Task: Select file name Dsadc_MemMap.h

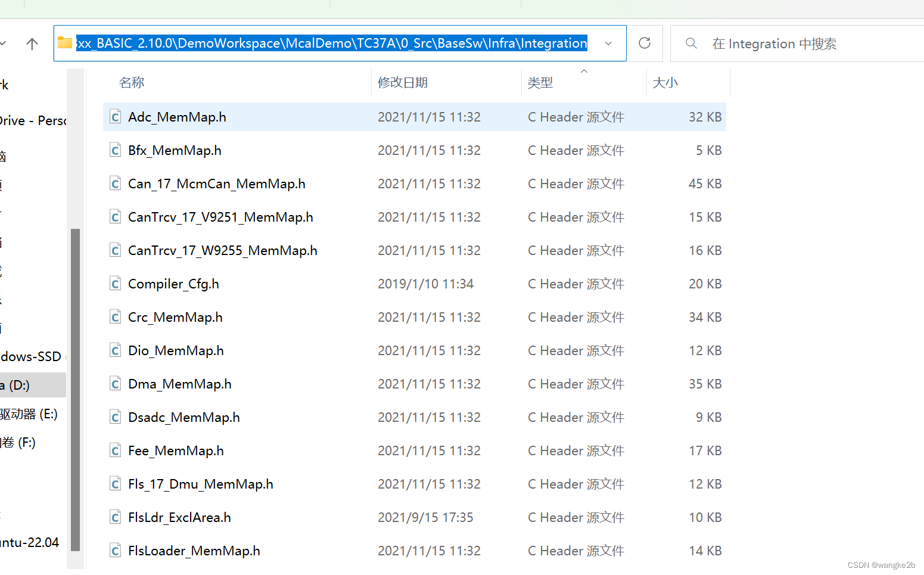Action: (184, 417)
